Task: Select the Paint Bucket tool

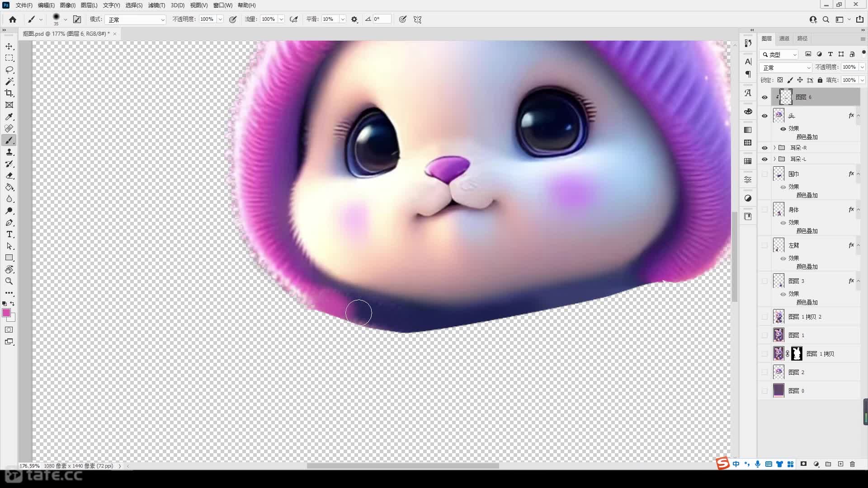Action: [x=9, y=188]
